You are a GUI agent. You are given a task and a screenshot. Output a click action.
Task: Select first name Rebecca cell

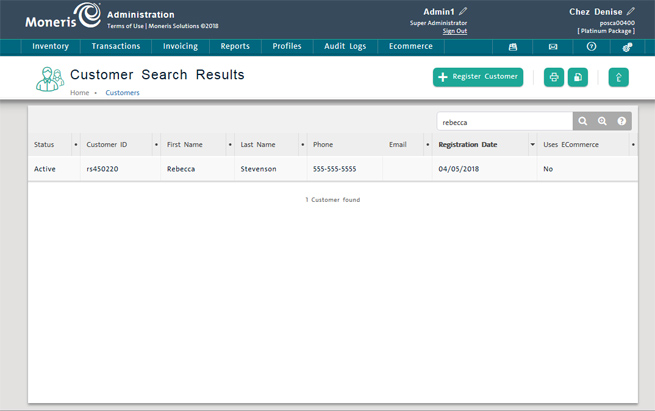pyautogui.click(x=181, y=169)
